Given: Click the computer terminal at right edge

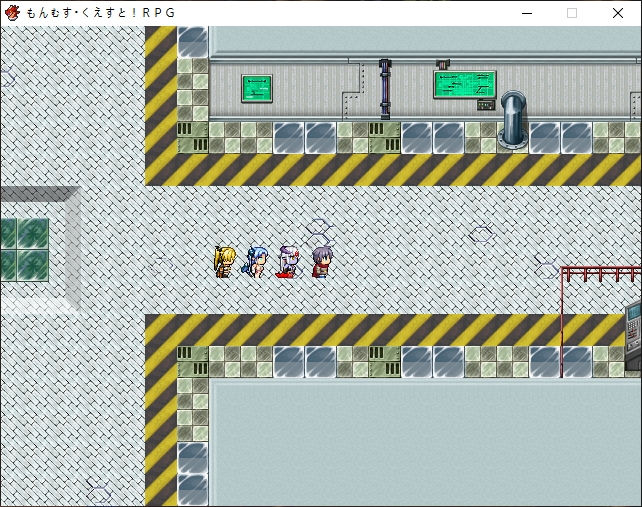Looking at the screenshot, I should point(633,336).
